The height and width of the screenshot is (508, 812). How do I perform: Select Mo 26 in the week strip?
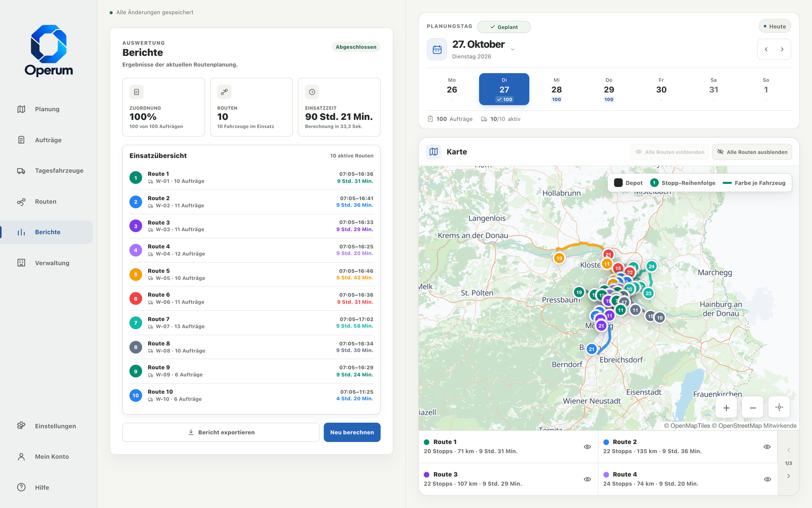(x=452, y=89)
